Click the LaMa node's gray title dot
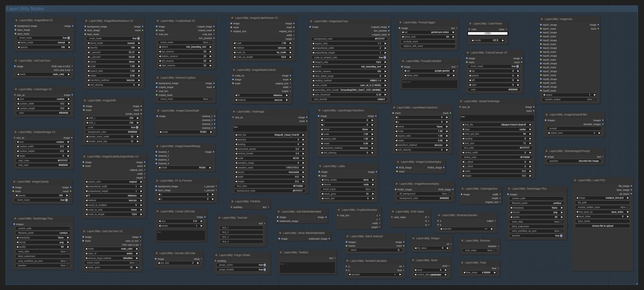 (320, 166)
